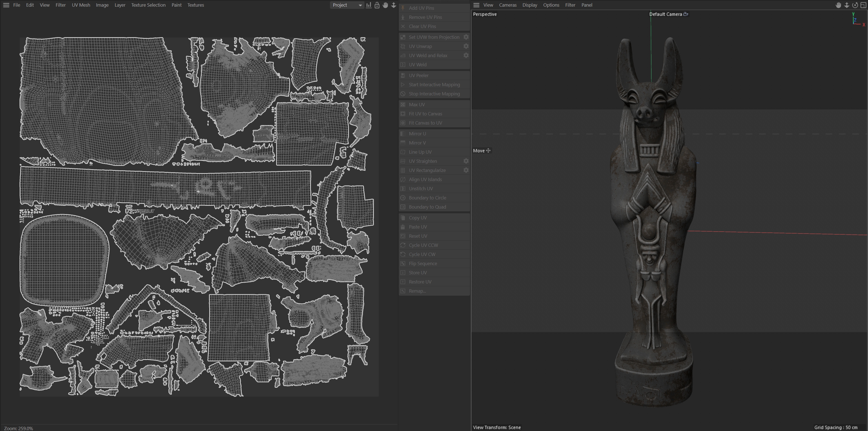Open UV Rectangularize settings gear
Image resolution: width=868 pixels, height=431 pixels.
pyautogui.click(x=466, y=170)
